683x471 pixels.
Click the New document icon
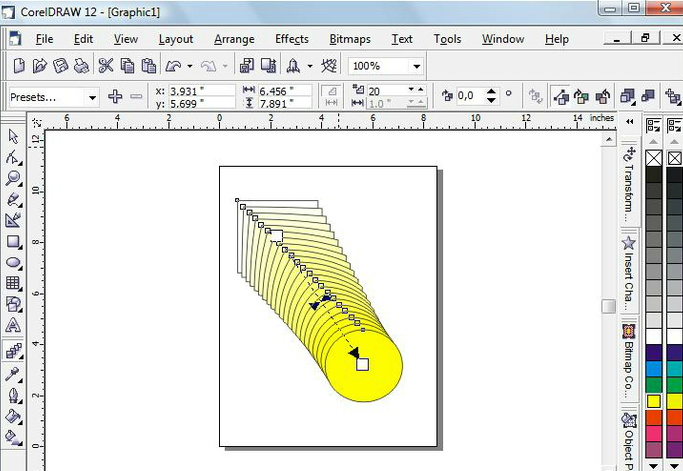pos(19,66)
